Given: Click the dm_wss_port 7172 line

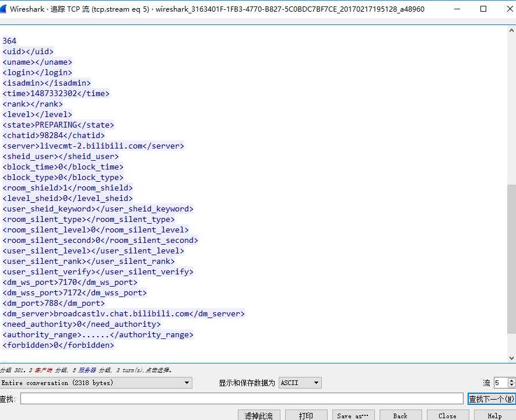Looking at the screenshot, I should tap(75, 292).
